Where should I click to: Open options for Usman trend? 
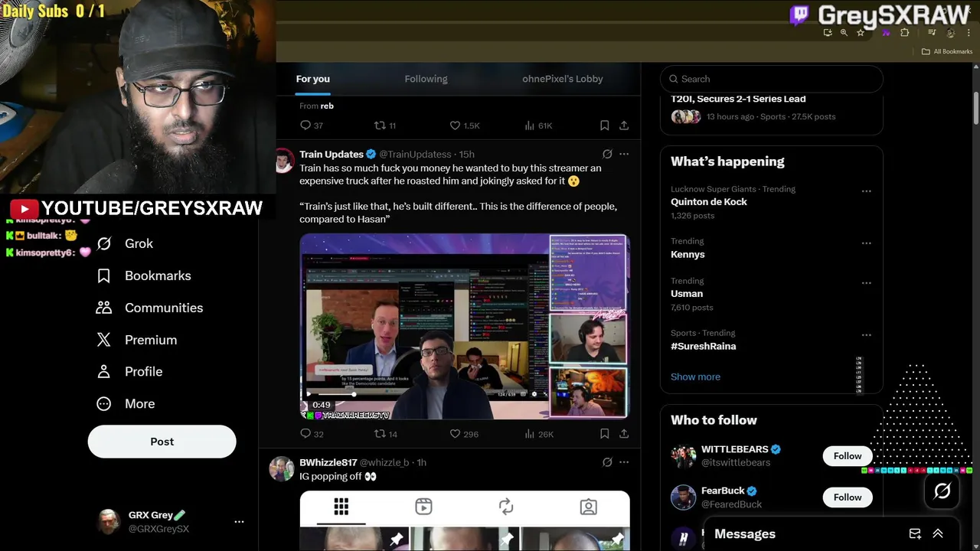(867, 283)
